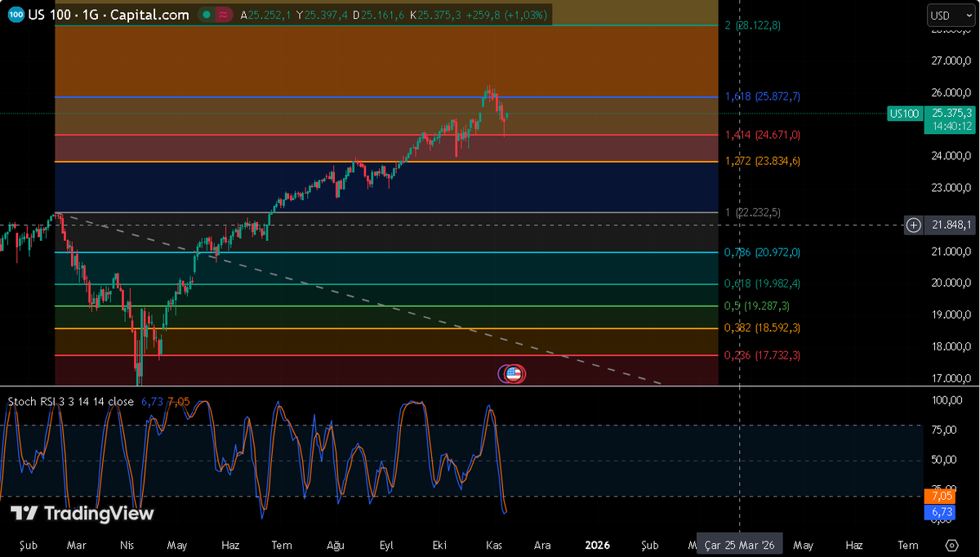Click the close price value K25.375,3
Viewport: 980px width, 557px height.
[434, 15]
